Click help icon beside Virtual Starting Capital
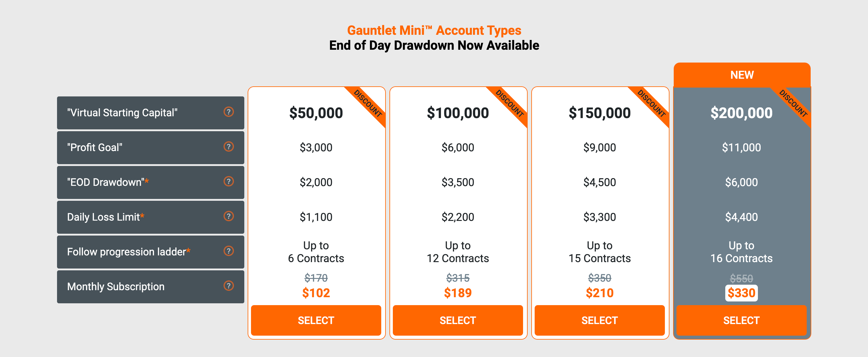868x357 pixels. point(228,112)
